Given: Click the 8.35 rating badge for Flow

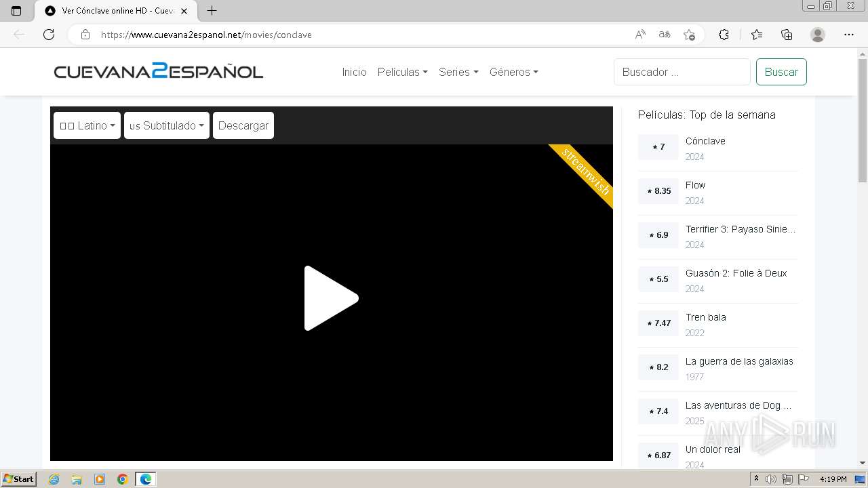Looking at the screenshot, I should pyautogui.click(x=658, y=191).
